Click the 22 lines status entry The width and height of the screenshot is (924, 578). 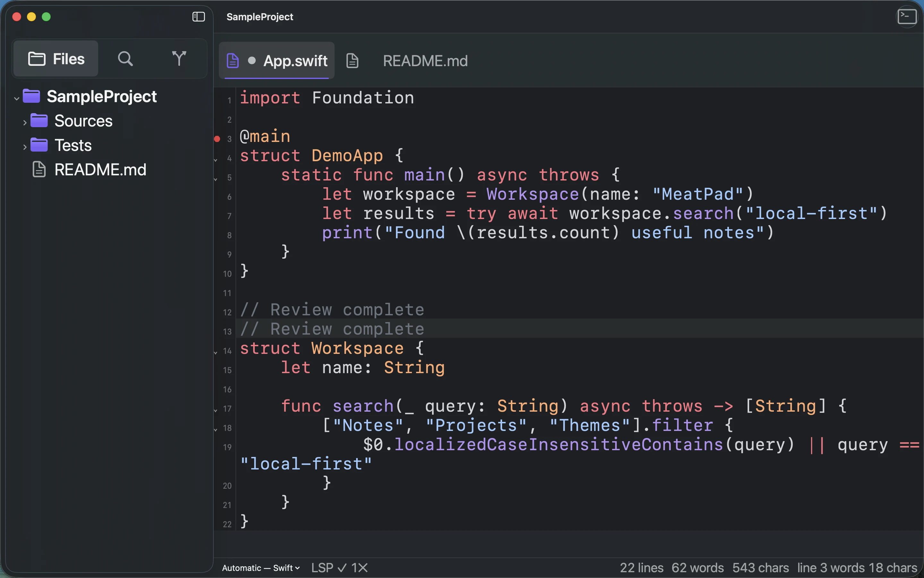(641, 568)
